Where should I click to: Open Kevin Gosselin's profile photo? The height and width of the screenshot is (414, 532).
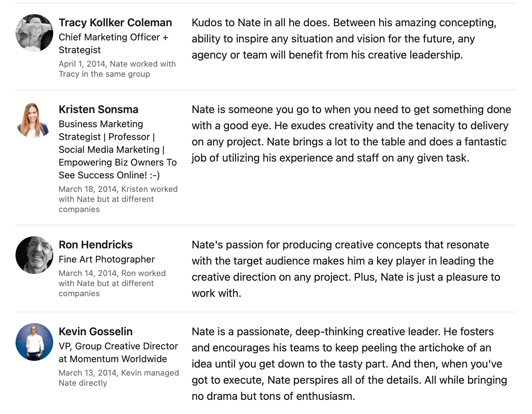[x=34, y=342]
